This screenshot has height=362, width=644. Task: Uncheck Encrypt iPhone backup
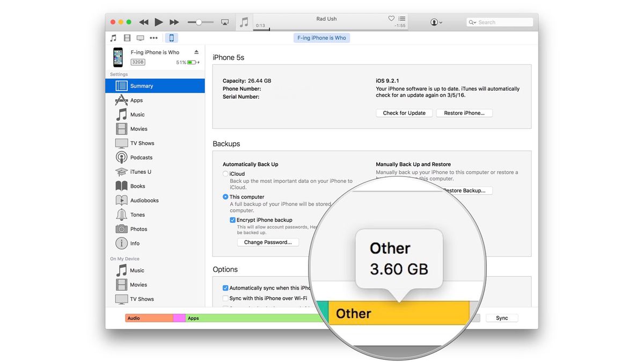[x=233, y=220]
